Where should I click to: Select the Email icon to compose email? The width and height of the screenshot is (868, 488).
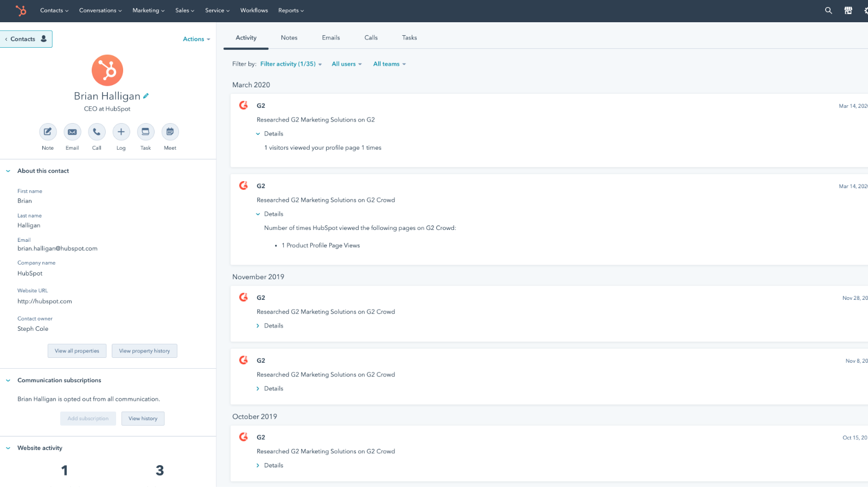72,132
